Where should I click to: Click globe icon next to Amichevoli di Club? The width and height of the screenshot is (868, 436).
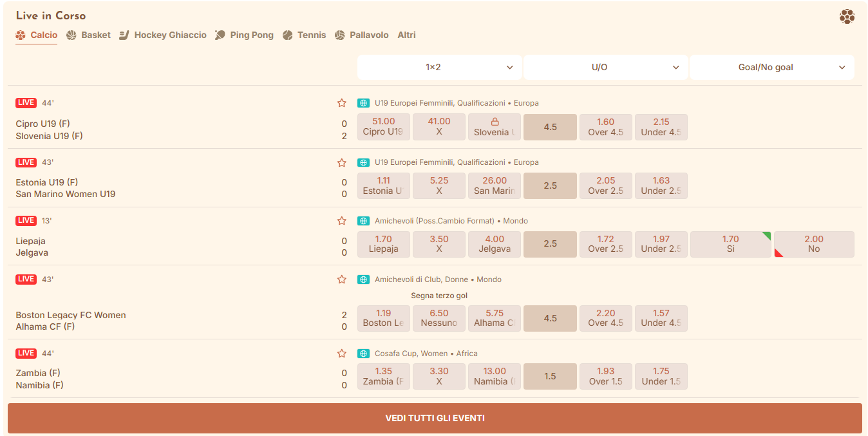(363, 280)
